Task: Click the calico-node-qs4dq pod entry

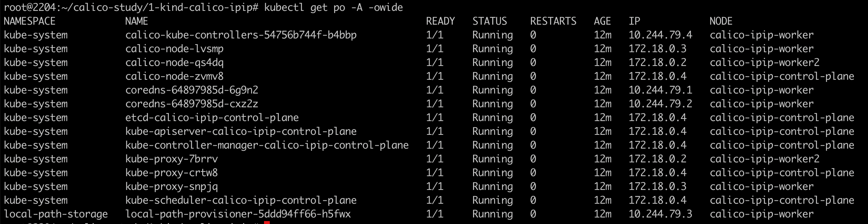Action: click(x=174, y=63)
